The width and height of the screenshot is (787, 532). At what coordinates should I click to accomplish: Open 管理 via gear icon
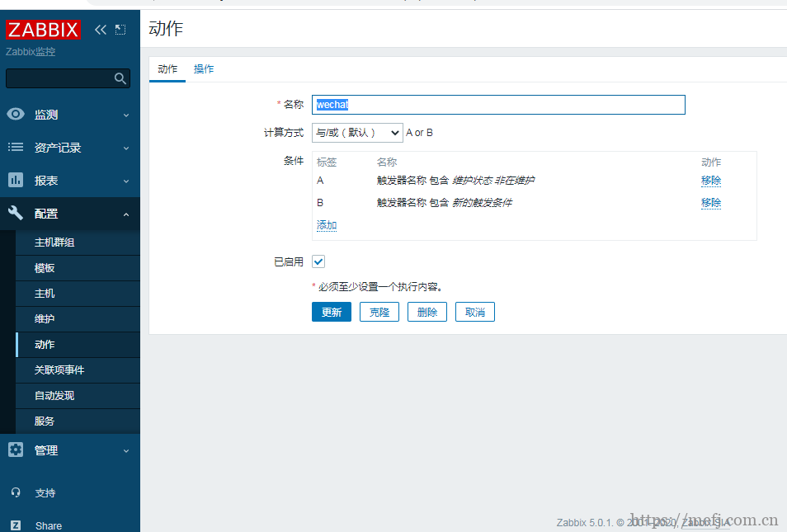(x=16, y=450)
